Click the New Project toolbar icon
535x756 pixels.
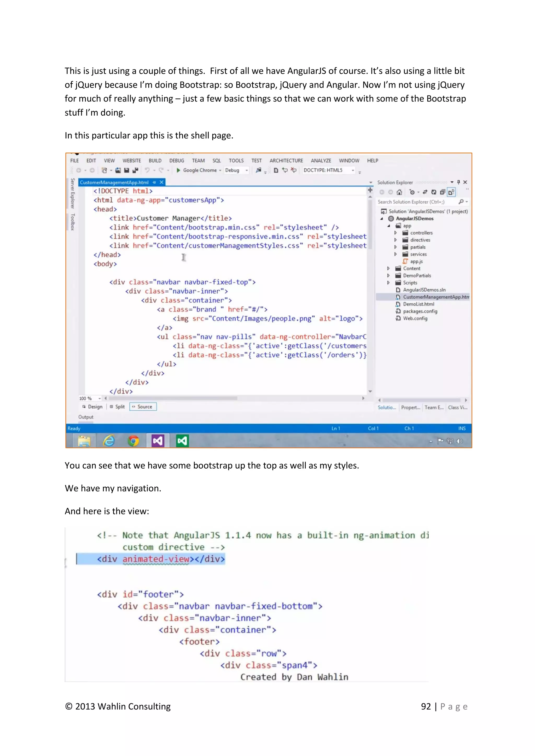104,170
